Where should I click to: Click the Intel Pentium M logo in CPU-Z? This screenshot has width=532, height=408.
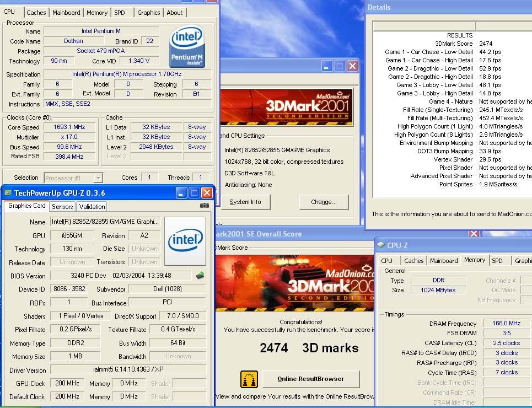[187, 46]
